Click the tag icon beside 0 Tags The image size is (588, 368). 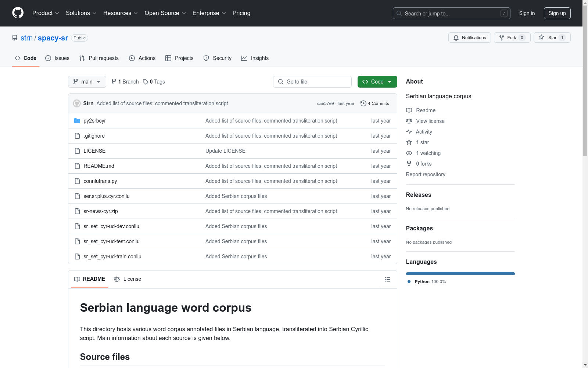(x=146, y=82)
